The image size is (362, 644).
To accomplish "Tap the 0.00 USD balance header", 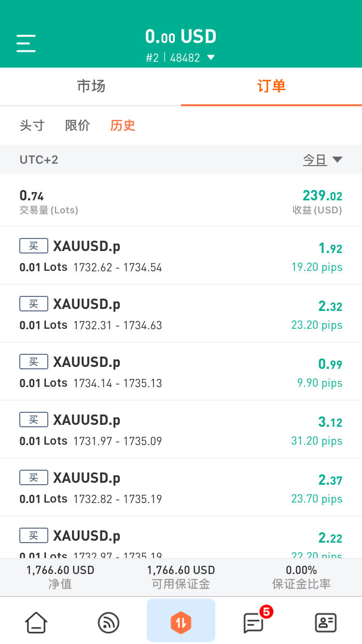I will (x=181, y=37).
